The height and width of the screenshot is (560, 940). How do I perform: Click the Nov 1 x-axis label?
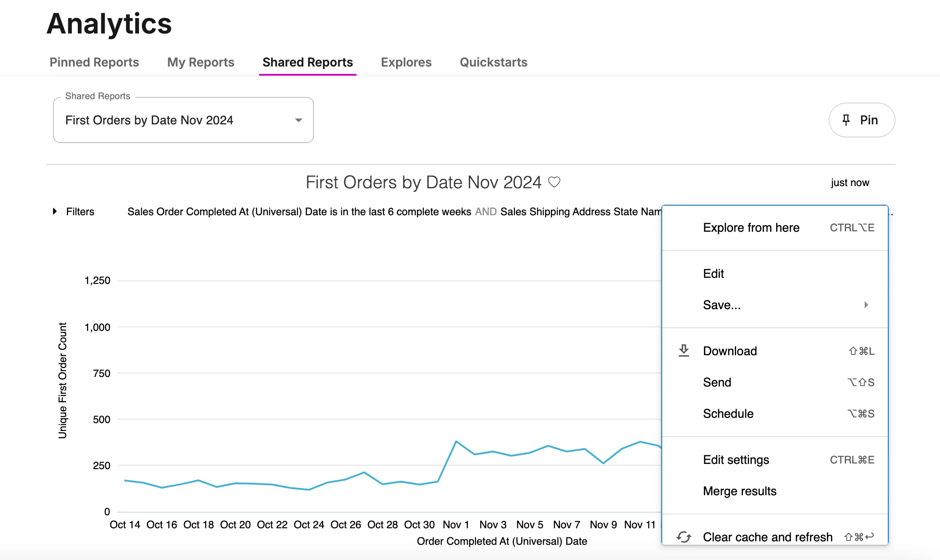coord(456,525)
